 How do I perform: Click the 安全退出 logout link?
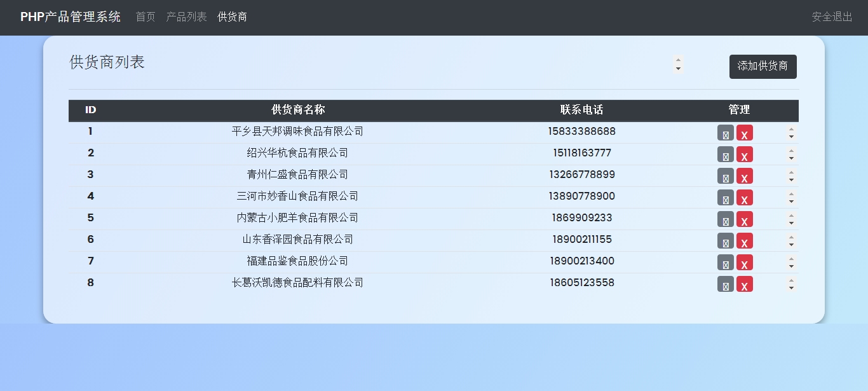pos(832,17)
